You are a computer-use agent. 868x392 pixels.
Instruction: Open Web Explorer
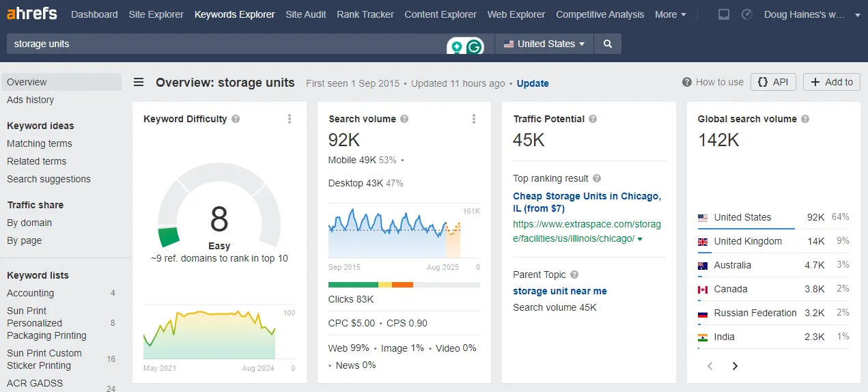(x=516, y=14)
